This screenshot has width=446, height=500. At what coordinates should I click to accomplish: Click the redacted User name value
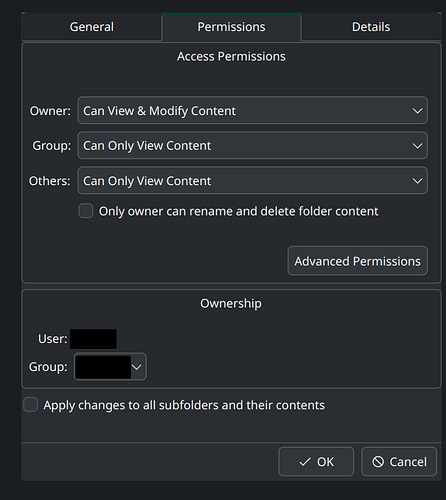[x=93, y=339]
